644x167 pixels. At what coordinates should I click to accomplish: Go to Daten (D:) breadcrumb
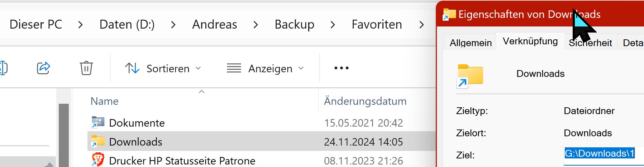pyautogui.click(x=127, y=24)
